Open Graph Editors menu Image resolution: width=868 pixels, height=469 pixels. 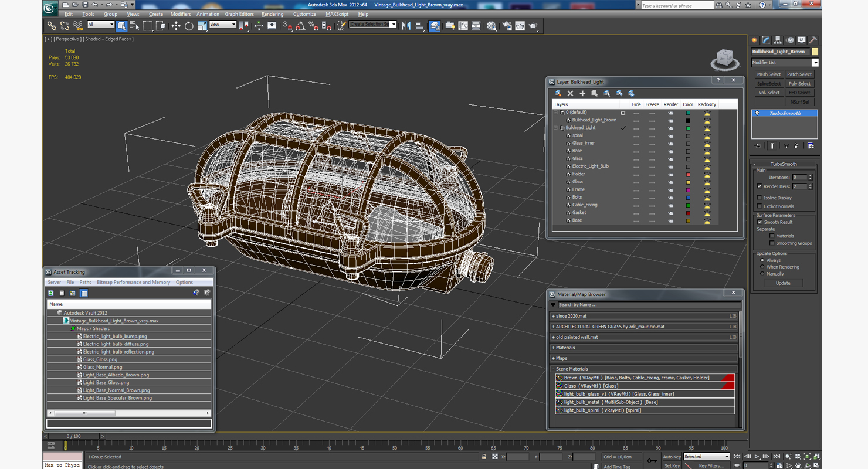pyautogui.click(x=239, y=14)
